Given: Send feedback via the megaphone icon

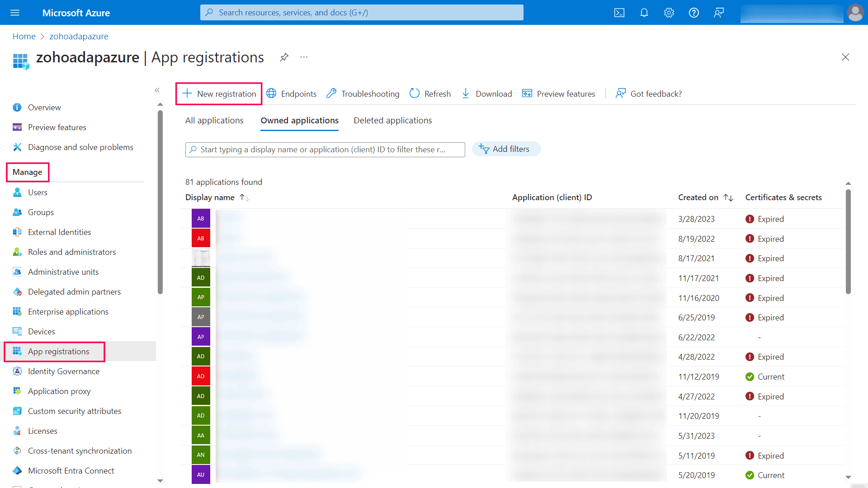Looking at the screenshot, I should point(718,12).
